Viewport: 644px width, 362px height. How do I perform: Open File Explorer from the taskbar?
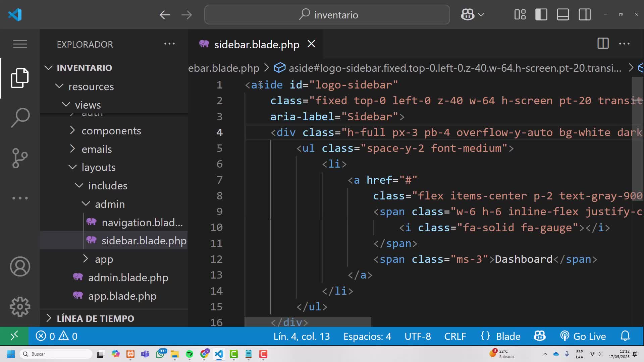174,354
